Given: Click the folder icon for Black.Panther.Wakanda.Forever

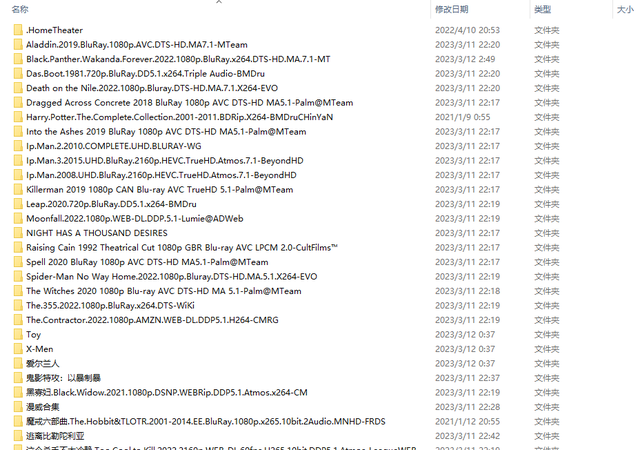Looking at the screenshot, I should (18, 59).
